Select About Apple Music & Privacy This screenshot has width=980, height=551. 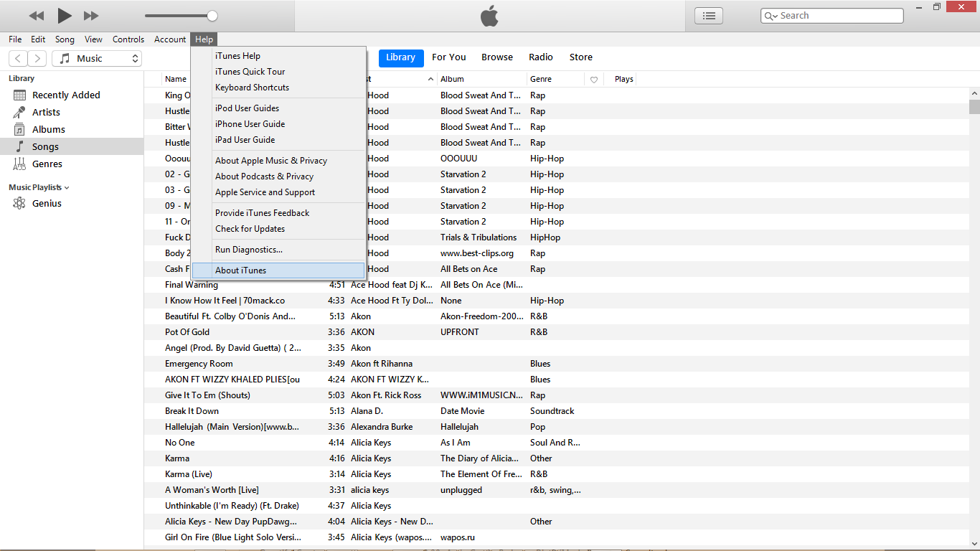278,161
